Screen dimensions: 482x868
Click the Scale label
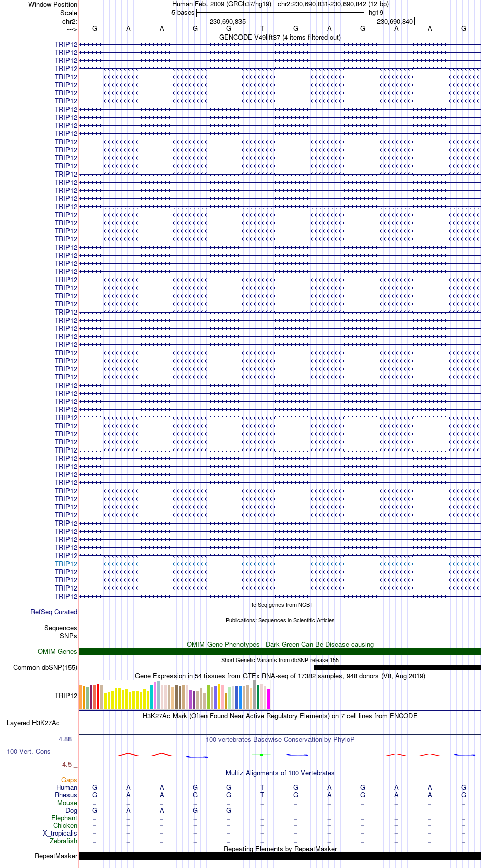(x=69, y=13)
